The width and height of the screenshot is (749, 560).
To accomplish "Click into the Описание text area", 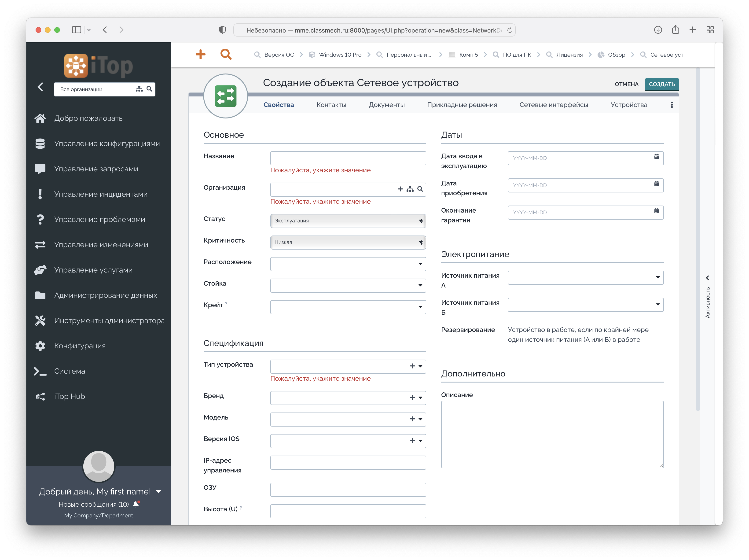I will click(x=552, y=434).
